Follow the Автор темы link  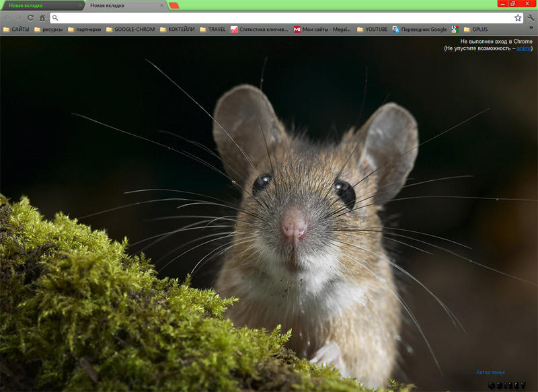coord(490,372)
